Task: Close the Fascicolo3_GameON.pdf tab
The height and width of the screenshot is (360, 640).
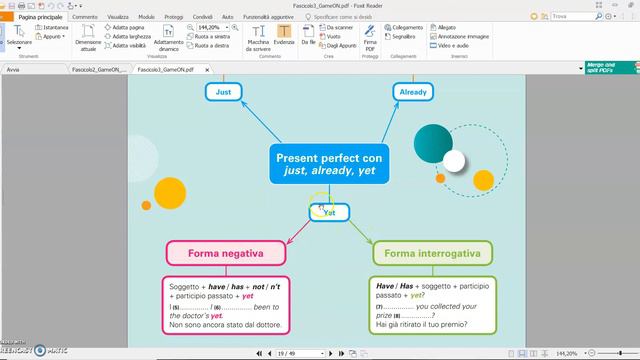Action: click(207, 70)
